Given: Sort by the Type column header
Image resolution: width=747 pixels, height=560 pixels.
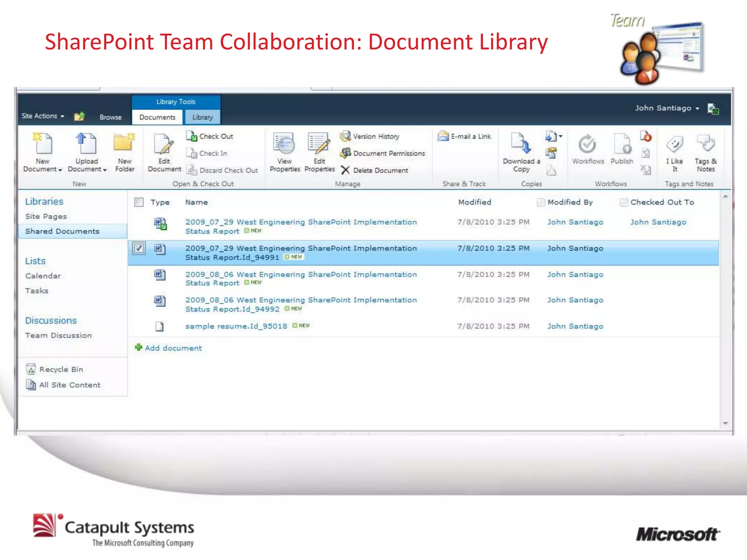Looking at the screenshot, I should pos(160,202).
